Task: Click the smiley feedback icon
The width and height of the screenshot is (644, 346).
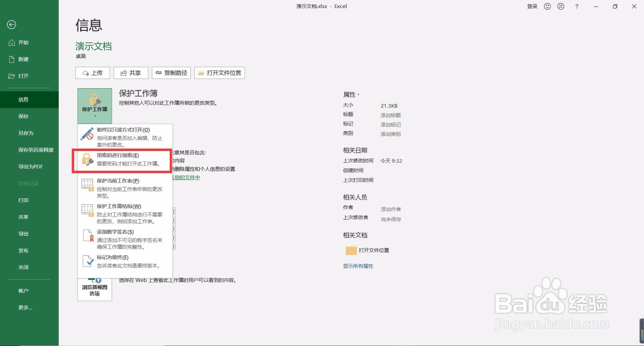Action: [547, 6]
